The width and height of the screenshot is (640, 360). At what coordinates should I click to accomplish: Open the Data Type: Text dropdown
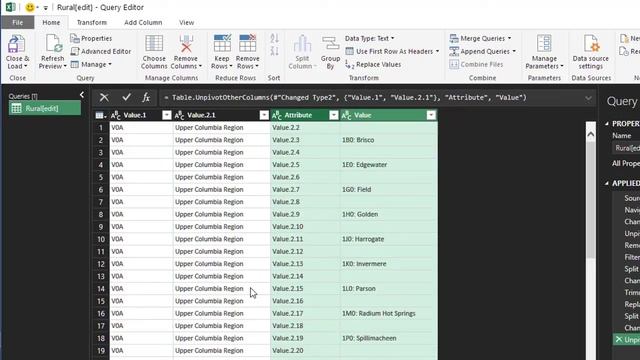tap(369, 38)
